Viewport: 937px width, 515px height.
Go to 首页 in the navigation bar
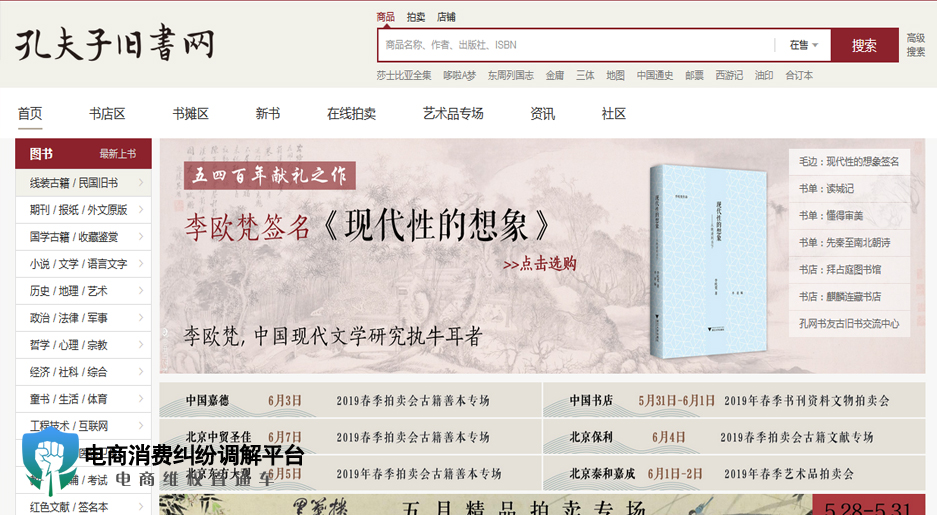coord(30,114)
